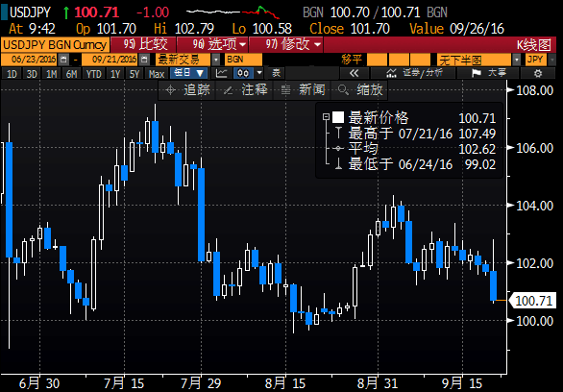Viewport: 563px width, 392px height.
Task: Click the 注释 annotation pencil tool
Action: 245,89
